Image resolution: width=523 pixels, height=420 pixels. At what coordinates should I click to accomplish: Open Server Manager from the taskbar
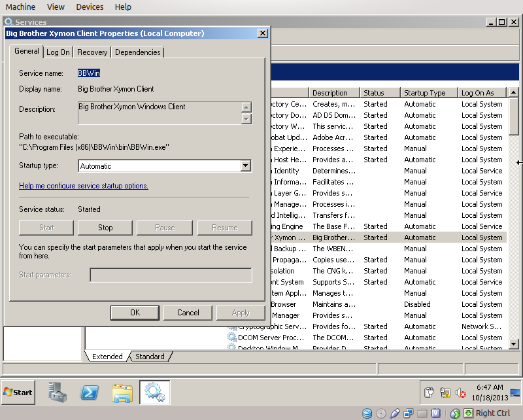tap(58, 393)
